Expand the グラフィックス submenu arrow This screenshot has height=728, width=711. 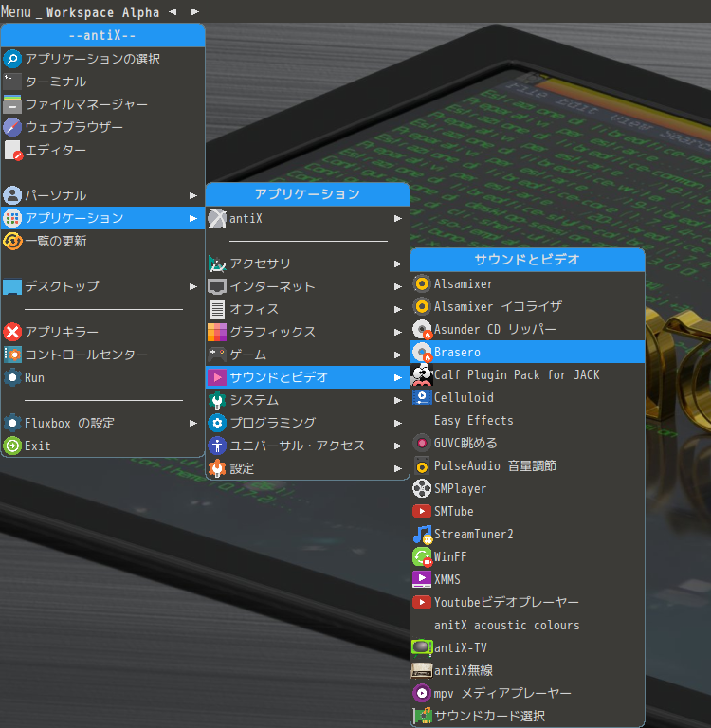(397, 333)
